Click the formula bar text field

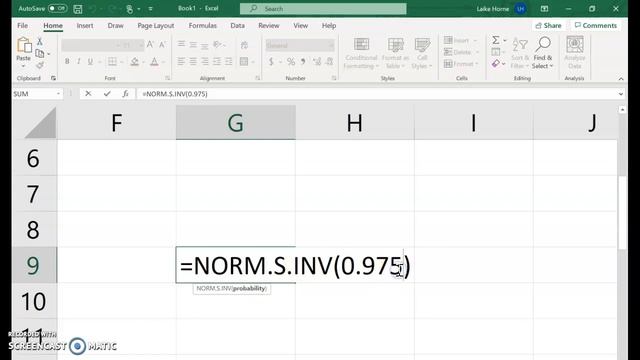click(x=376, y=94)
